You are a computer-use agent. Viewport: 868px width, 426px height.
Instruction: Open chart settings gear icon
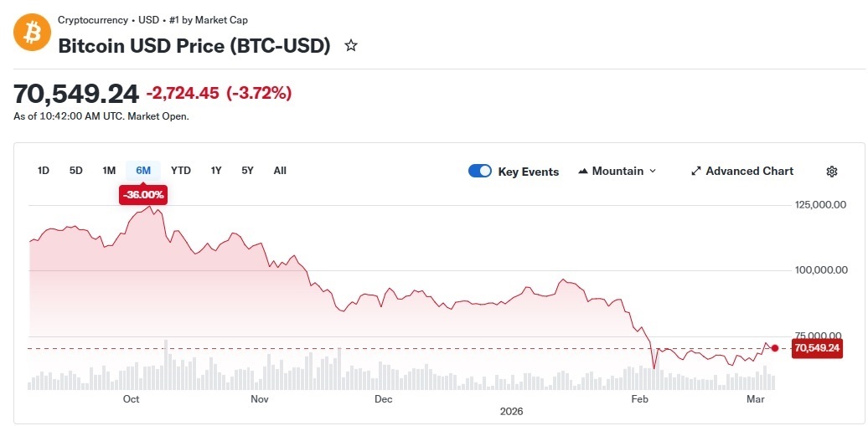[832, 172]
